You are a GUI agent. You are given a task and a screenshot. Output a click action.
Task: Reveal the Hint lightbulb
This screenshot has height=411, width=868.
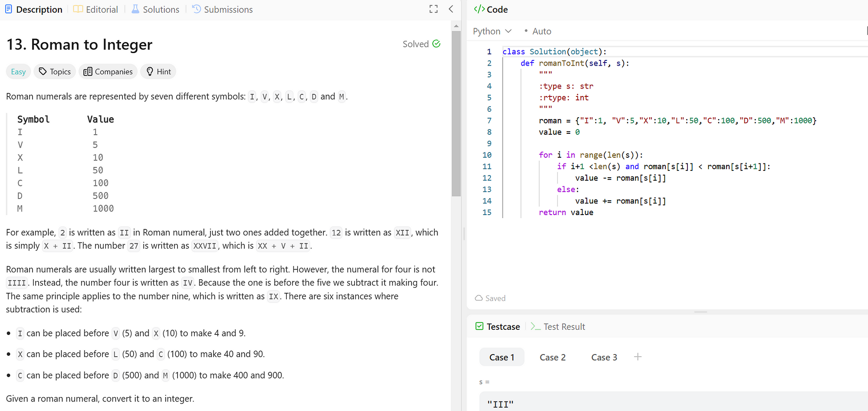click(x=158, y=72)
